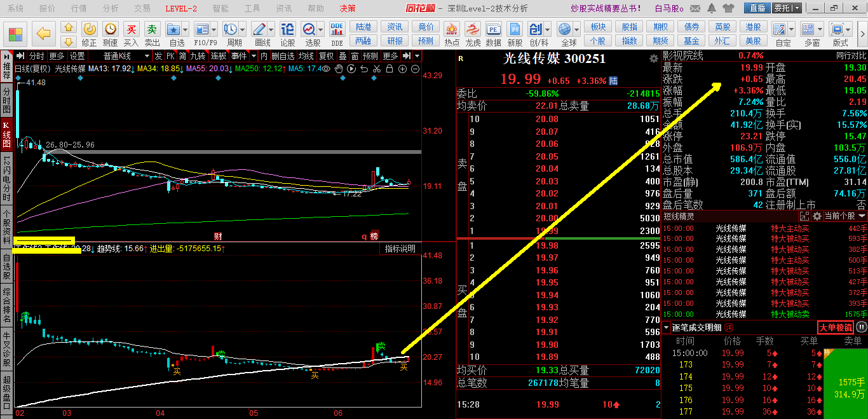The height and width of the screenshot is (419, 868).
Task: Click the 美股 US stocks button
Action: tap(754, 41)
